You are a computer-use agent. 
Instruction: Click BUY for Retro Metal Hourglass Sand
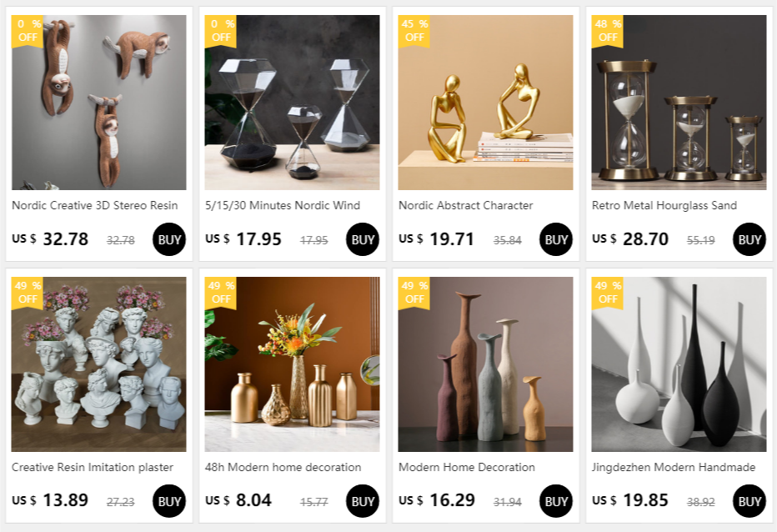click(749, 239)
